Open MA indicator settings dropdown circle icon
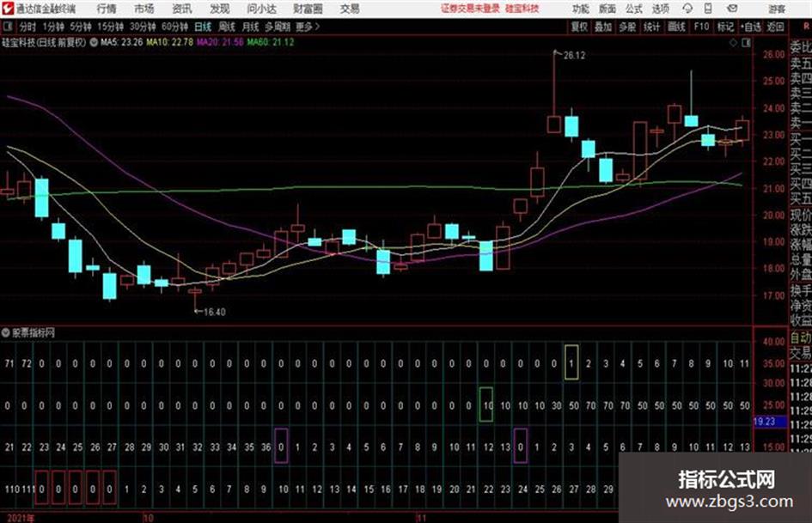The height and width of the screenshot is (523, 812). pos(94,42)
